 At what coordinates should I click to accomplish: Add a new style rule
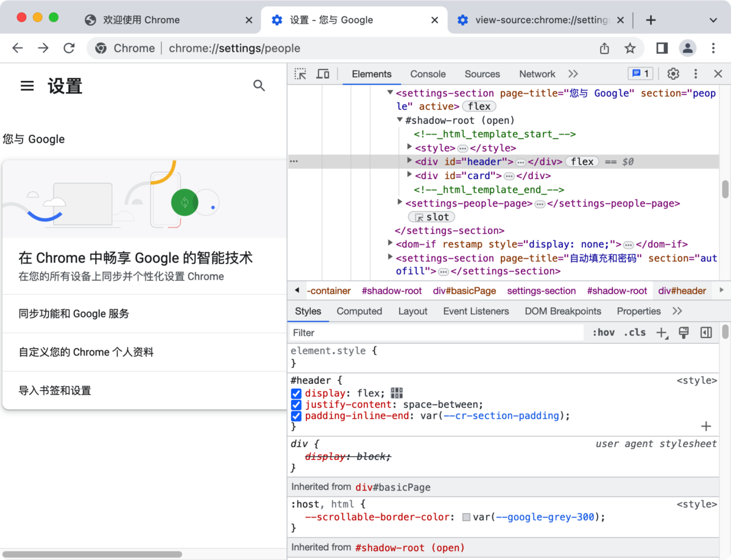662,333
